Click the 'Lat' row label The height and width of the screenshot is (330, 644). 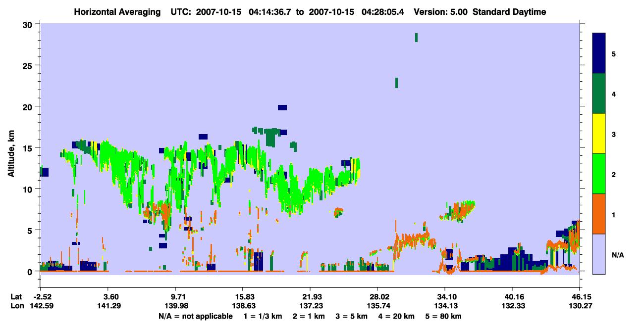pyautogui.click(x=16, y=297)
